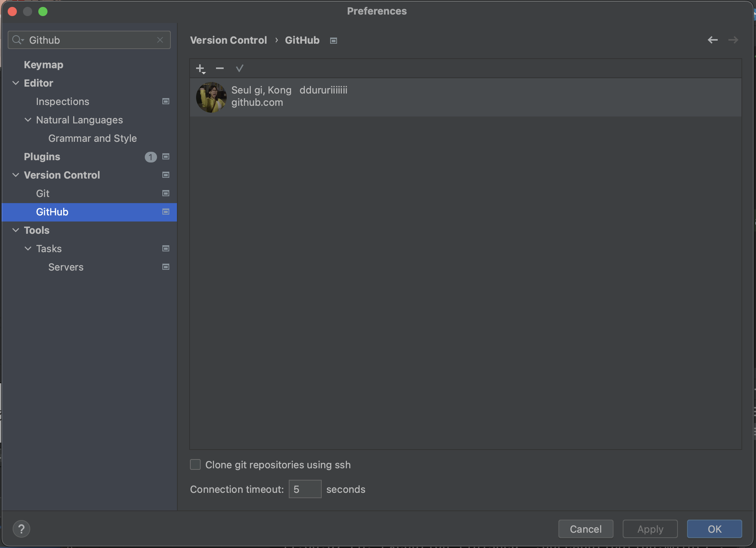Viewport: 756px width, 548px height.
Task: Select the Seul gi, Kong account row
Action: pyautogui.click(x=465, y=97)
